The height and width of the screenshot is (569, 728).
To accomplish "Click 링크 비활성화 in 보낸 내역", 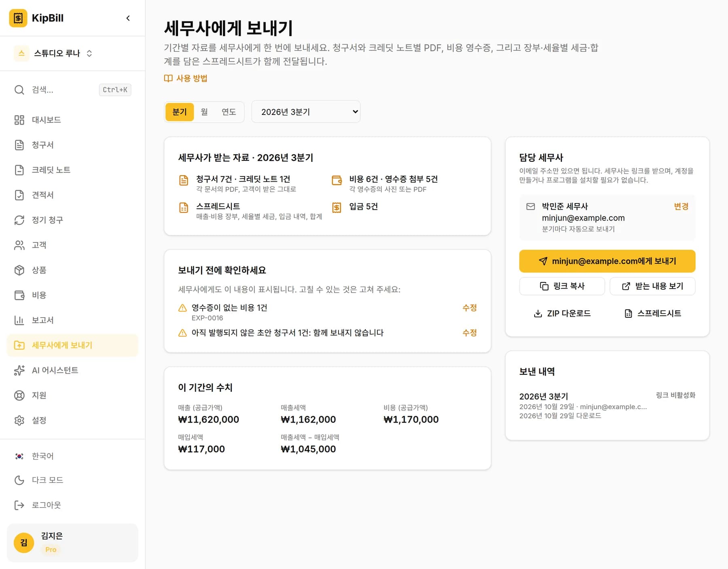I will pyautogui.click(x=675, y=395).
